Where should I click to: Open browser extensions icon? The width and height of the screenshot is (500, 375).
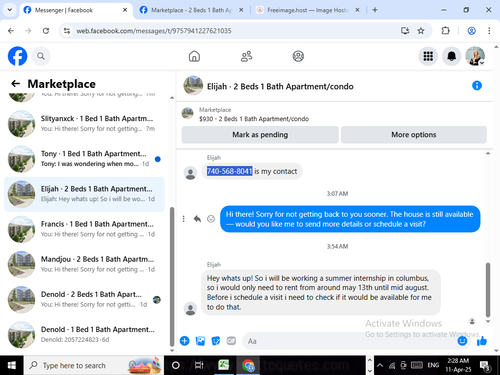click(445, 31)
